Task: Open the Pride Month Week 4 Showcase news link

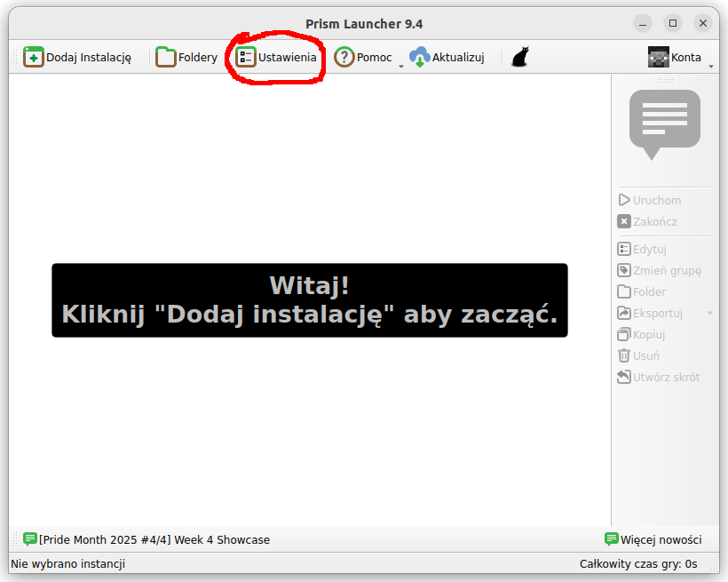Action: (x=147, y=539)
